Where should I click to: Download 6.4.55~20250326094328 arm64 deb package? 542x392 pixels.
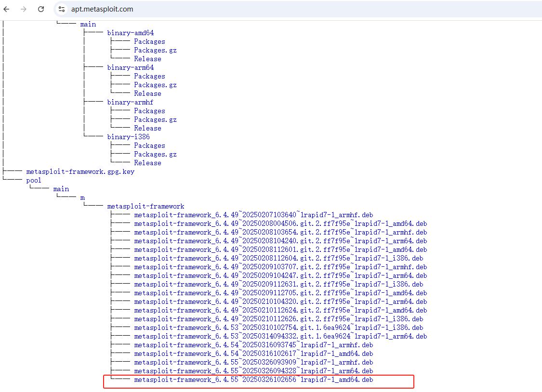[253, 371]
